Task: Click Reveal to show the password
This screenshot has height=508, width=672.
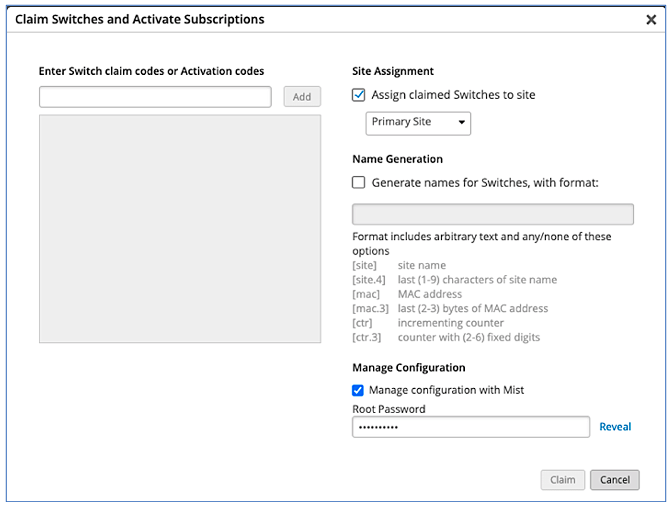Action: (615, 427)
